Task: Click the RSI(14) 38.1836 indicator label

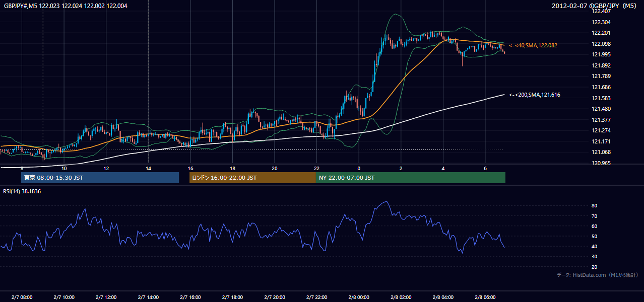Action: pyautogui.click(x=22, y=191)
